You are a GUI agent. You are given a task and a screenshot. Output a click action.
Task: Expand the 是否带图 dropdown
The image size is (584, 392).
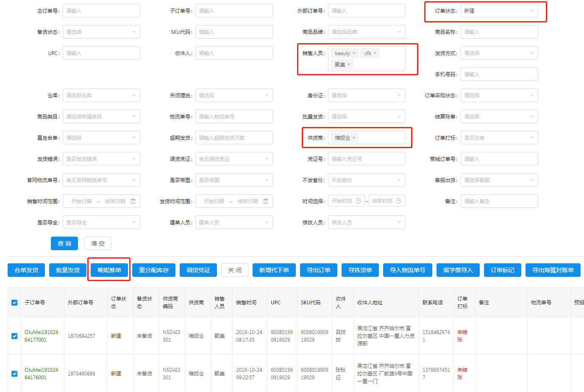coord(234,180)
